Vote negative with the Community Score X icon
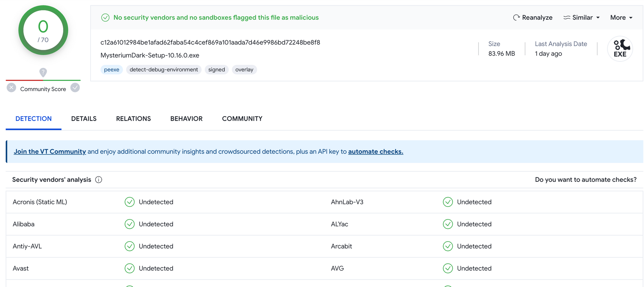The width and height of the screenshot is (644, 287). click(11, 88)
